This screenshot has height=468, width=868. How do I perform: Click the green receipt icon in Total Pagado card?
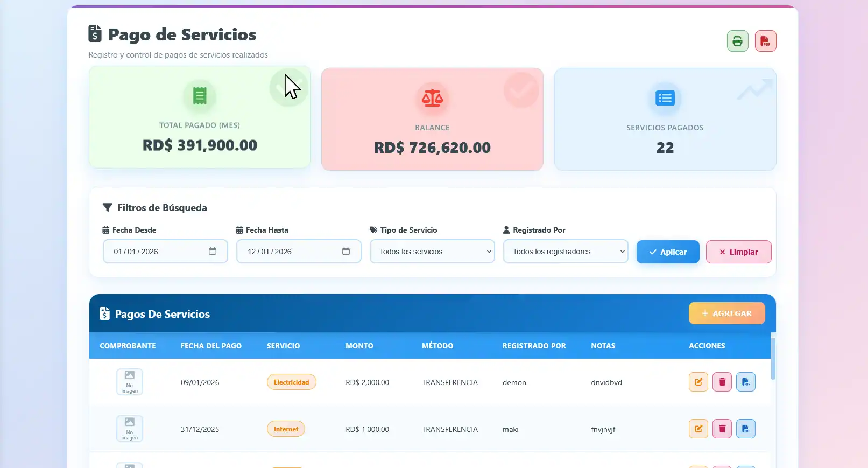click(x=200, y=96)
